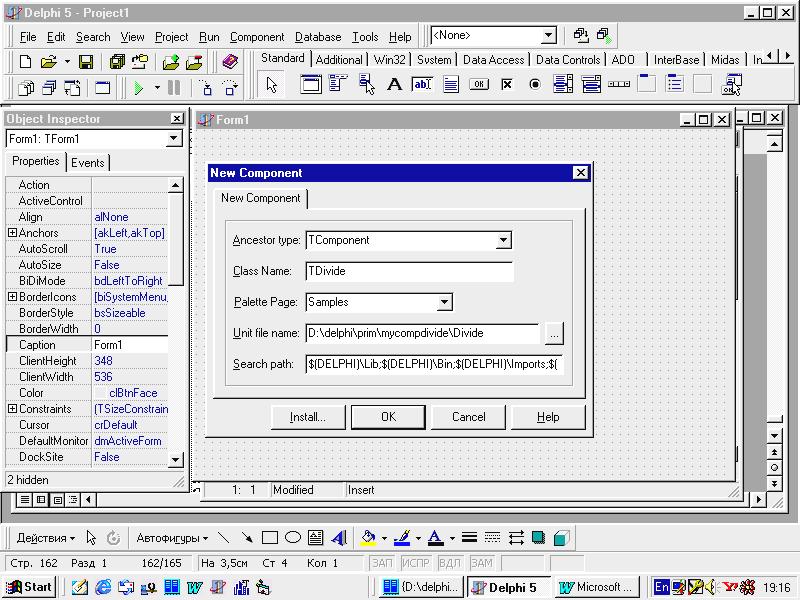The image size is (800, 600).
Task: Open the Palette Page dropdown arrow
Action: click(x=444, y=302)
